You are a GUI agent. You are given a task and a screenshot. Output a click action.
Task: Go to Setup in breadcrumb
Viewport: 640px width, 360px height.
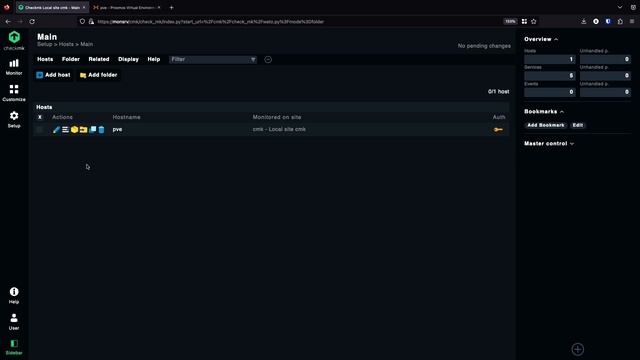click(x=44, y=44)
